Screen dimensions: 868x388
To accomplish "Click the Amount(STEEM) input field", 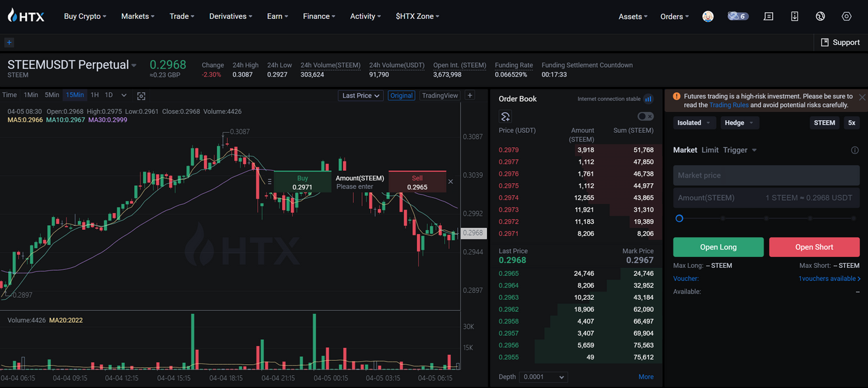I will 766,198.
